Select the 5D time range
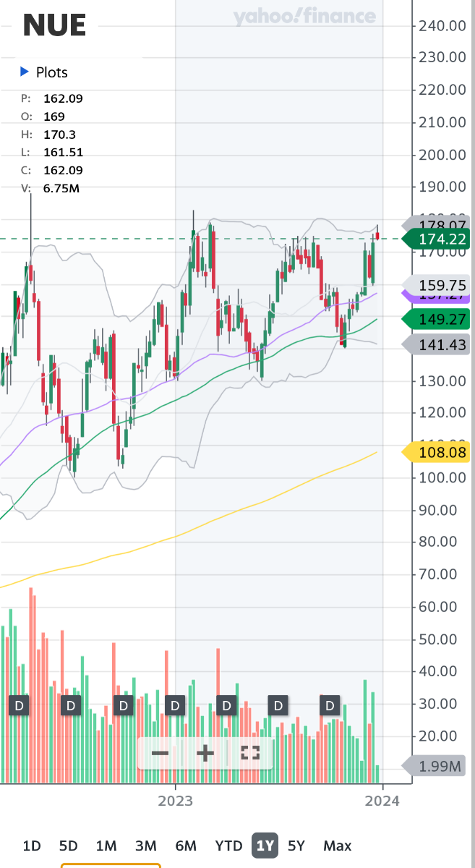The height and width of the screenshot is (868, 475). (x=68, y=846)
